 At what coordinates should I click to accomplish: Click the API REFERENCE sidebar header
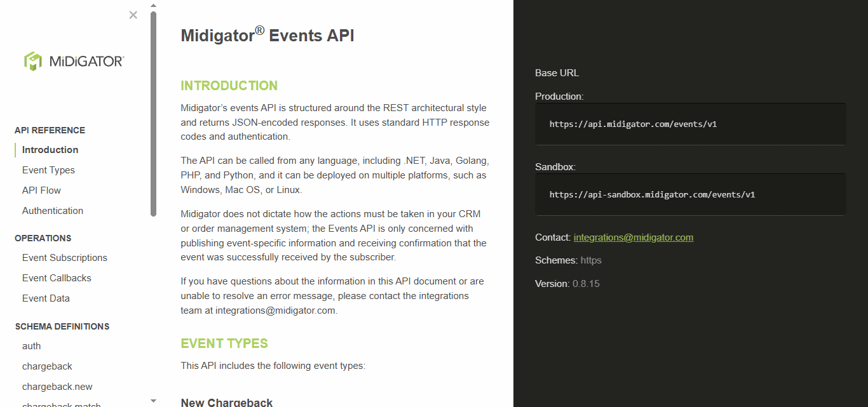50,130
